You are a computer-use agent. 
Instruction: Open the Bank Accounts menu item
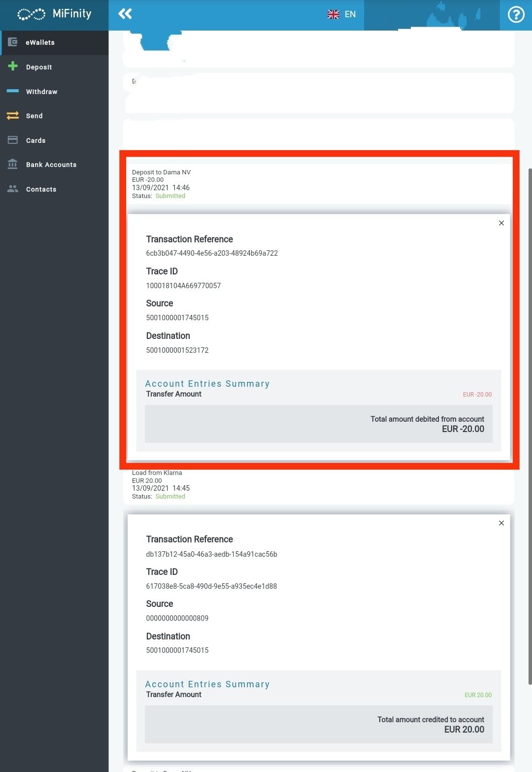51,165
